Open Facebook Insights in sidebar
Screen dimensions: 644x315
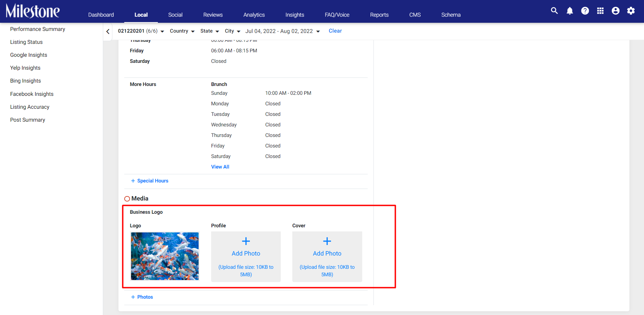[32, 94]
